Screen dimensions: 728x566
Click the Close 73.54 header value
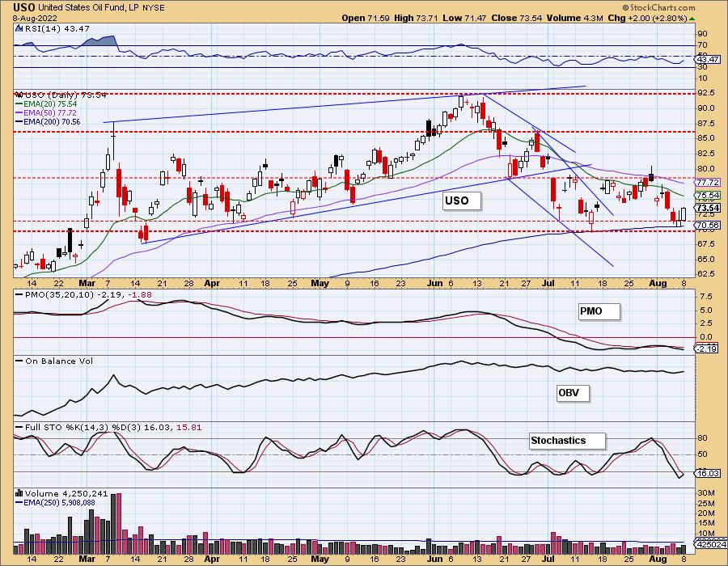(x=516, y=18)
